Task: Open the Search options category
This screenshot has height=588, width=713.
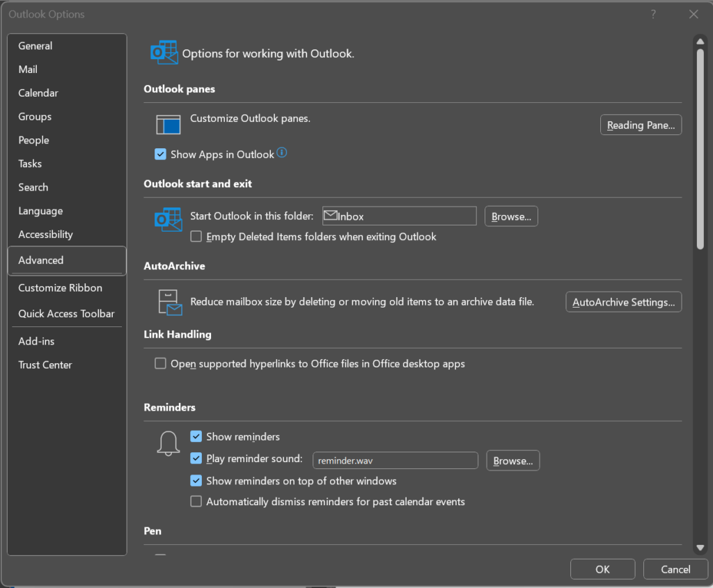Action: click(67, 188)
